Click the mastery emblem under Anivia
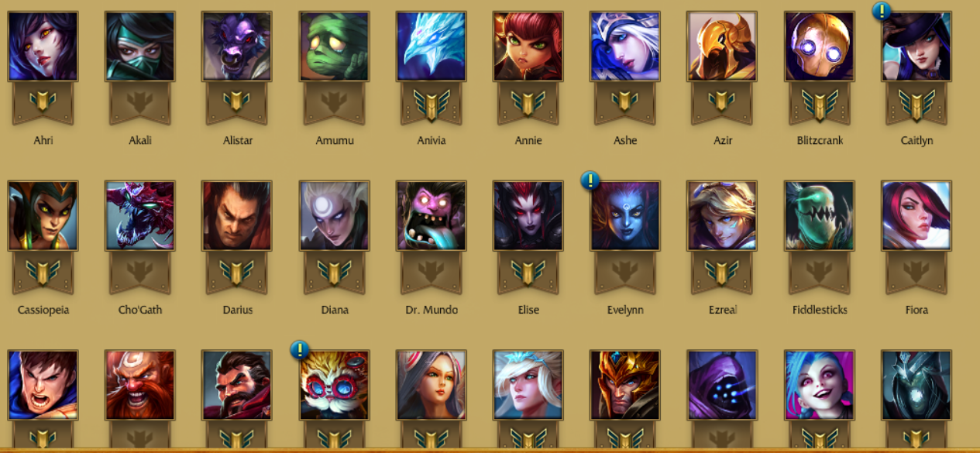Screen dimensions: 980x453 (x=432, y=104)
